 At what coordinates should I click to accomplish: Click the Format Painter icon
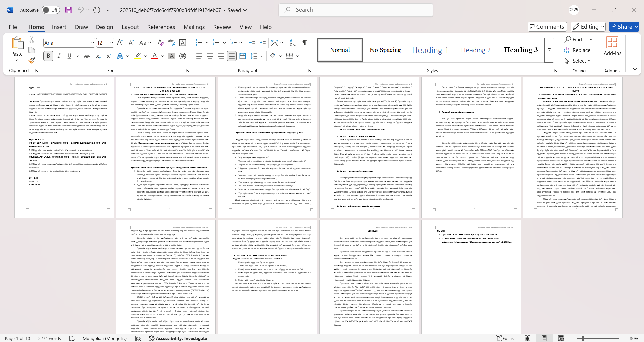click(32, 60)
